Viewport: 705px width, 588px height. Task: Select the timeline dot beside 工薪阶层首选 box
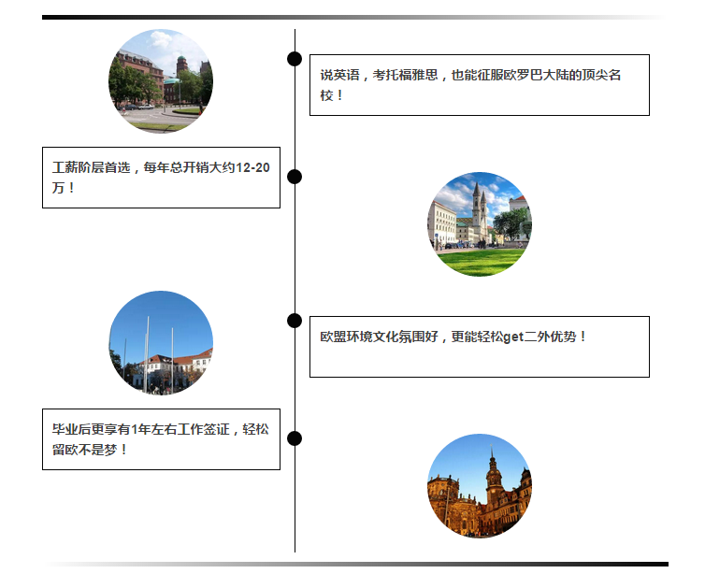tap(295, 177)
